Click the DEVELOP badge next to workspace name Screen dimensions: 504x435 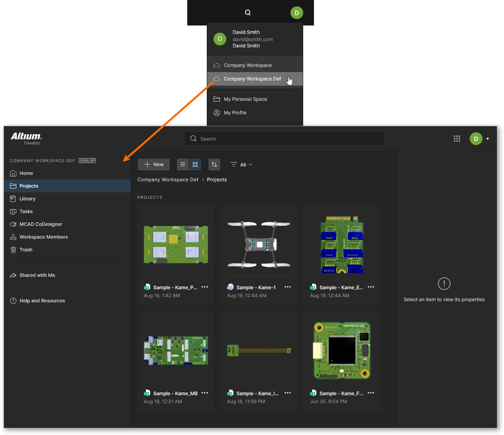tap(87, 161)
